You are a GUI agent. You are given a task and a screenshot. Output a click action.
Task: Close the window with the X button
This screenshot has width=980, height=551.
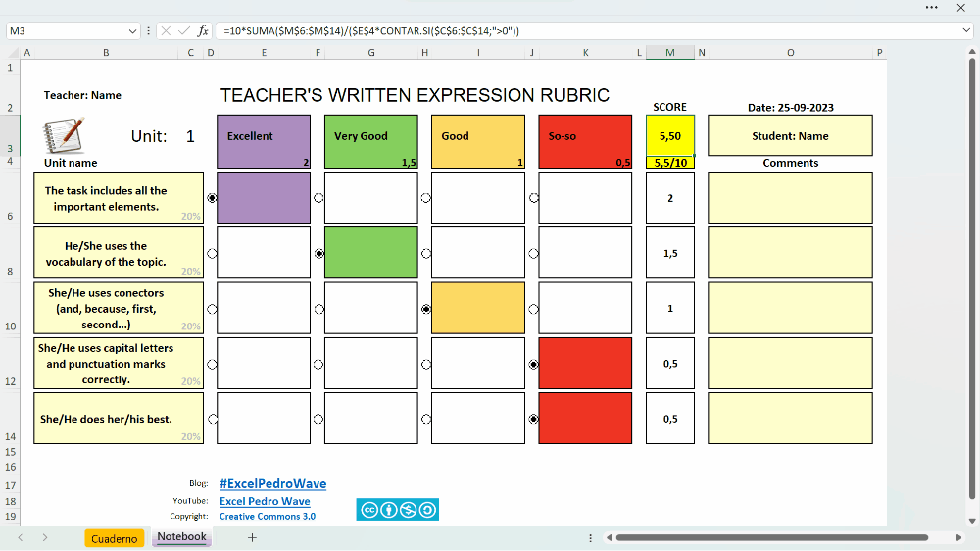click(x=961, y=8)
